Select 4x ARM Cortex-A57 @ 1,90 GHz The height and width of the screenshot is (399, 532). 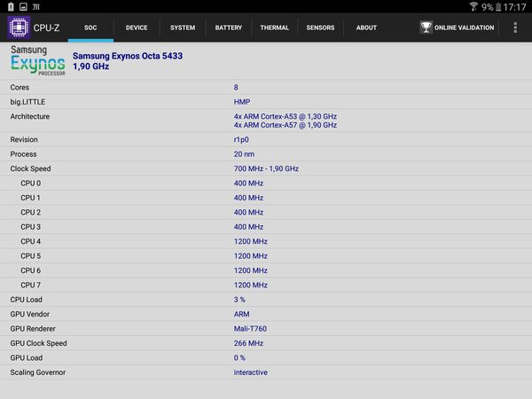pyautogui.click(x=286, y=125)
